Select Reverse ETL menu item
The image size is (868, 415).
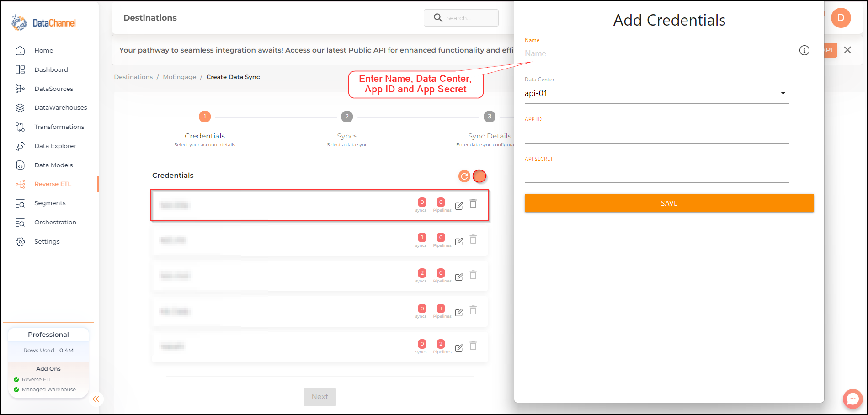tap(53, 184)
